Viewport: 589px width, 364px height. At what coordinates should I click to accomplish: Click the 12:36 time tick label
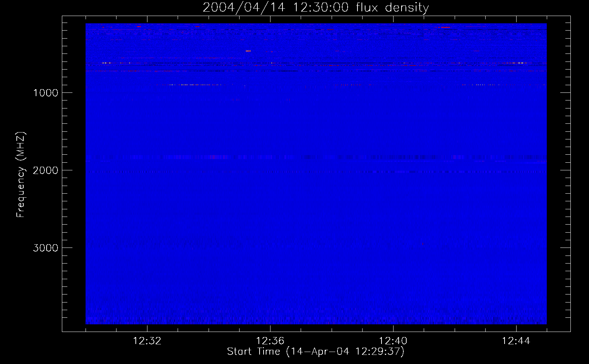[x=270, y=341]
